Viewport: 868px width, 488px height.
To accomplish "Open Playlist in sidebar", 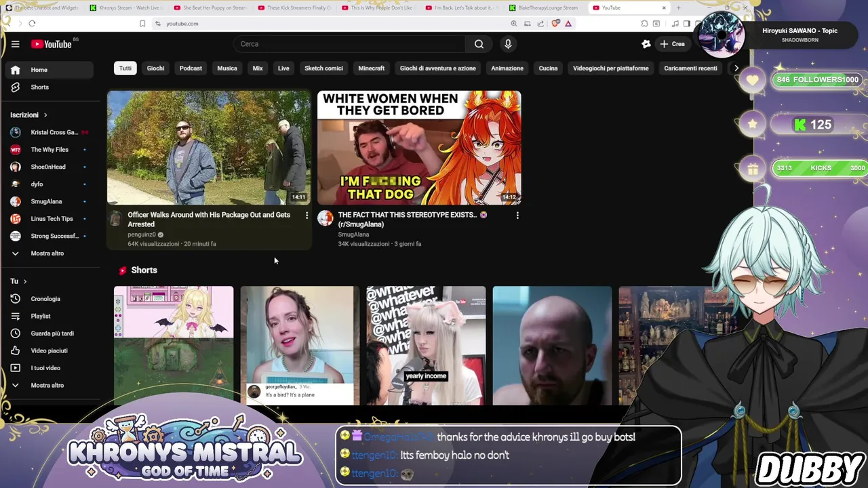I will tap(49, 316).
